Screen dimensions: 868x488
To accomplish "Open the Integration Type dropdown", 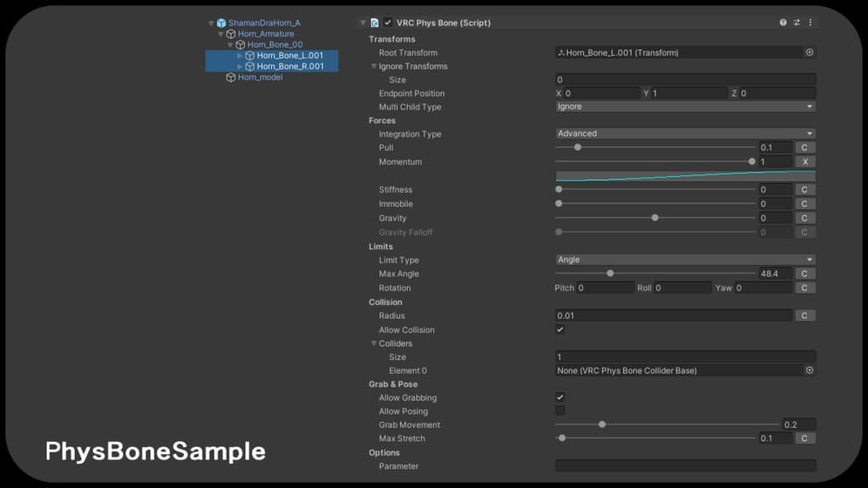I will tap(685, 134).
